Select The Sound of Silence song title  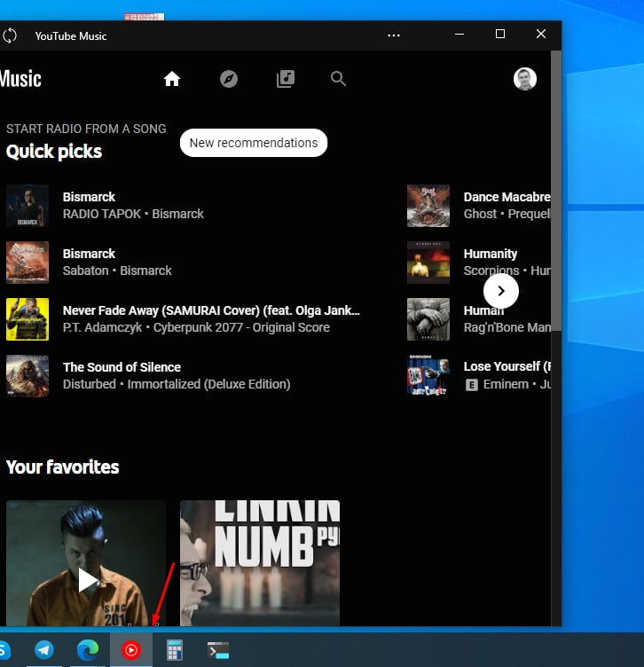[x=122, y=367]
